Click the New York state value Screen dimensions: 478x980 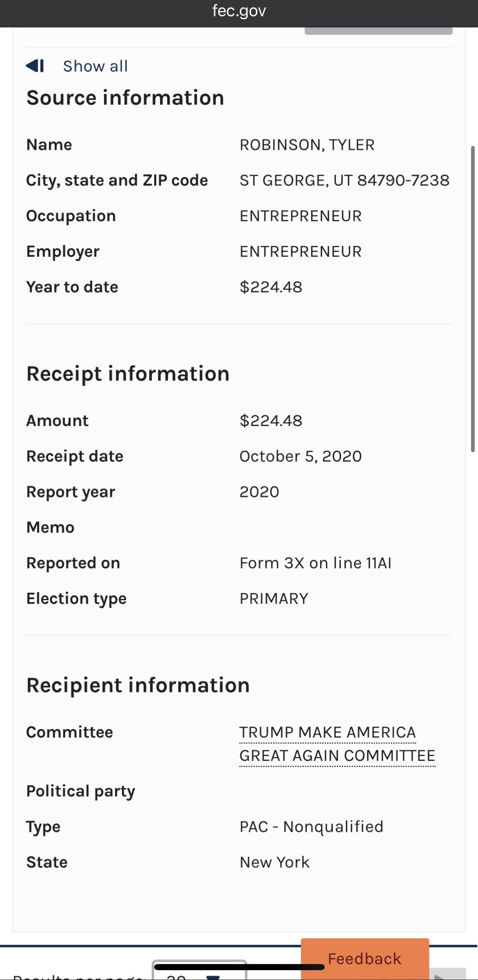[x=274, y=862]
